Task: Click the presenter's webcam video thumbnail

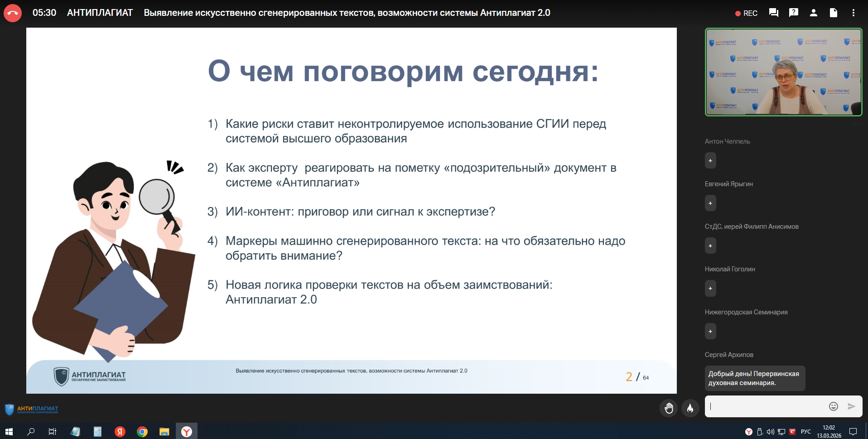Action: 783,72
